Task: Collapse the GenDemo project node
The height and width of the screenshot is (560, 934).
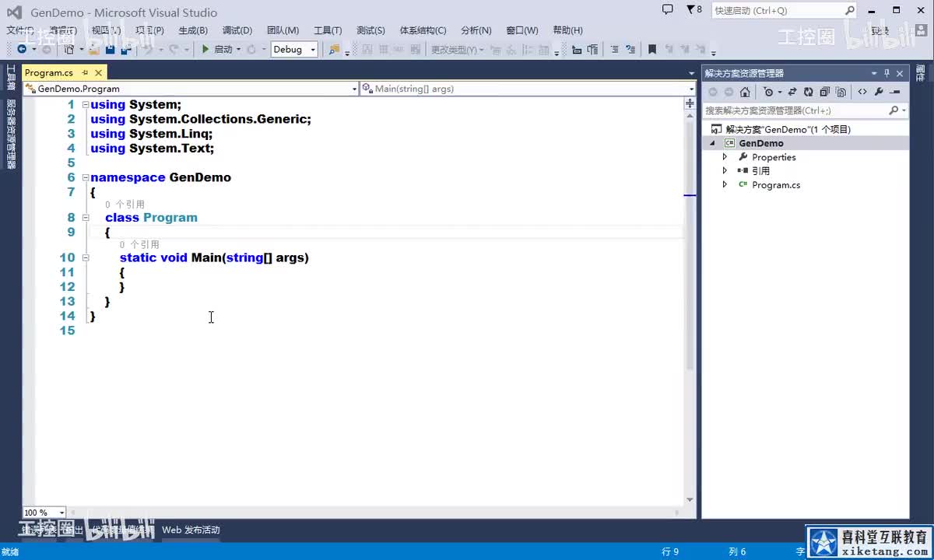Action: point(711,143)
